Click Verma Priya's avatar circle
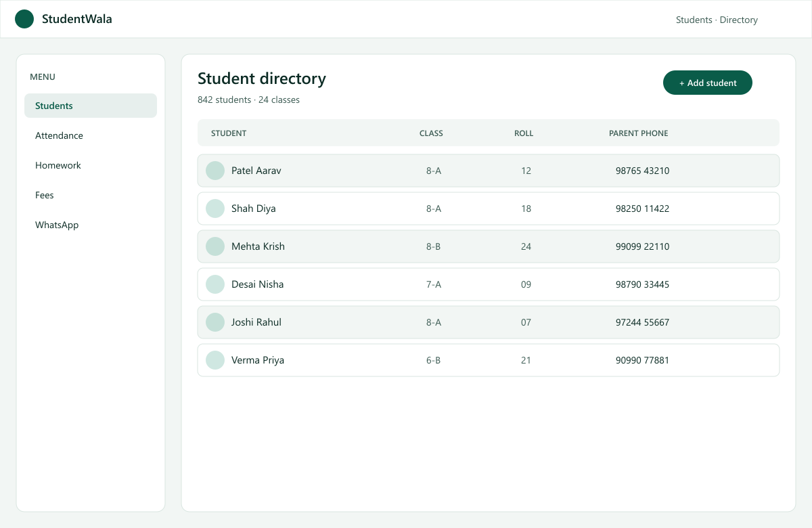The width and height of the screenshot is (812, 528). 215,360
